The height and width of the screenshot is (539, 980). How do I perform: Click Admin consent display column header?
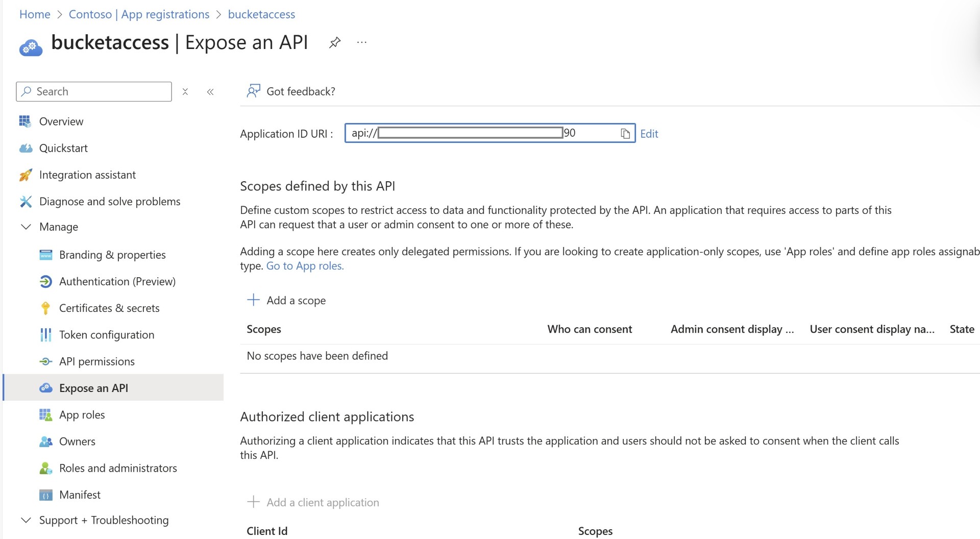(732, 329)
